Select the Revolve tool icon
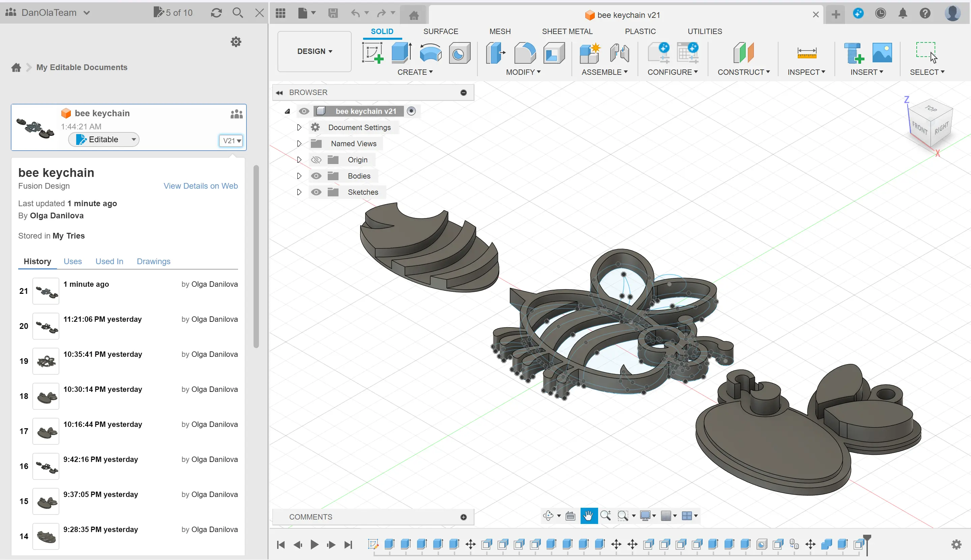 (430, 53)
